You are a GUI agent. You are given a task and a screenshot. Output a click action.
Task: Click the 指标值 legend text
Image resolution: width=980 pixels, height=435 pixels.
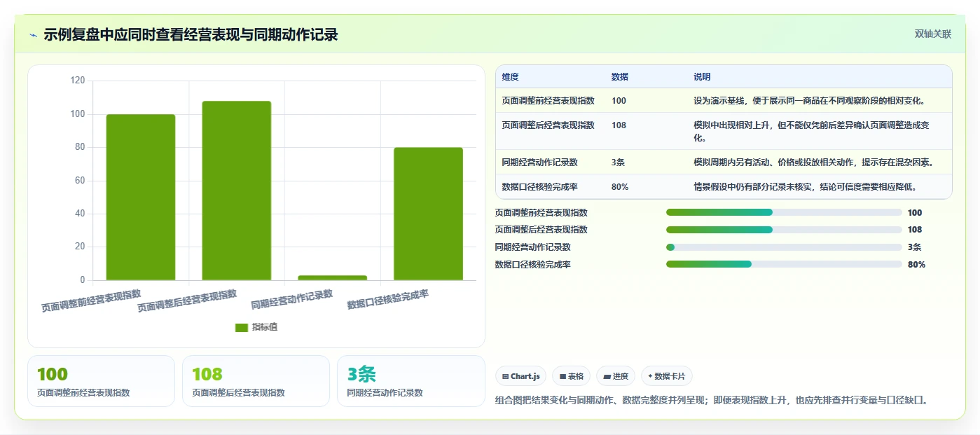265,327
